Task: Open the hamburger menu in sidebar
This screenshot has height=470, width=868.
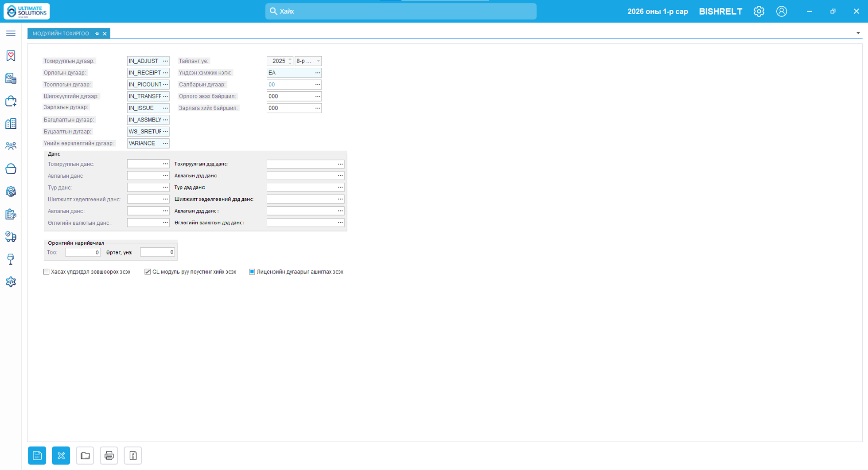Action: pos(11,33)
